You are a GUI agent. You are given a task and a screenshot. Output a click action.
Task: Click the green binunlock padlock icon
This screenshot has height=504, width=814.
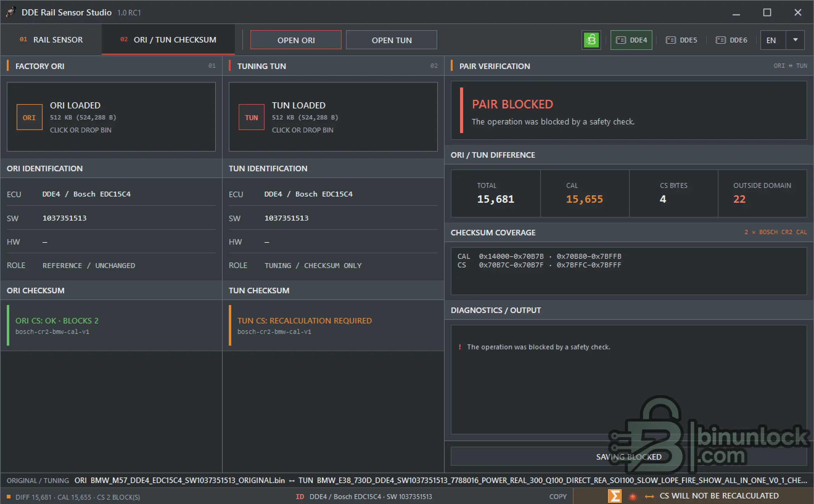click(591, 40)
